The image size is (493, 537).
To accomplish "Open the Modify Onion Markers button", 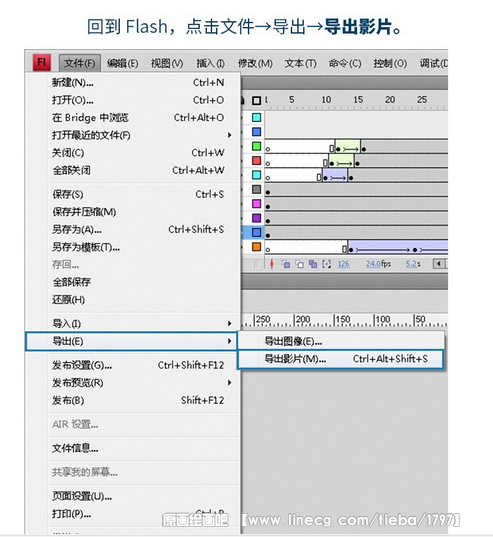I will [327, 264].
